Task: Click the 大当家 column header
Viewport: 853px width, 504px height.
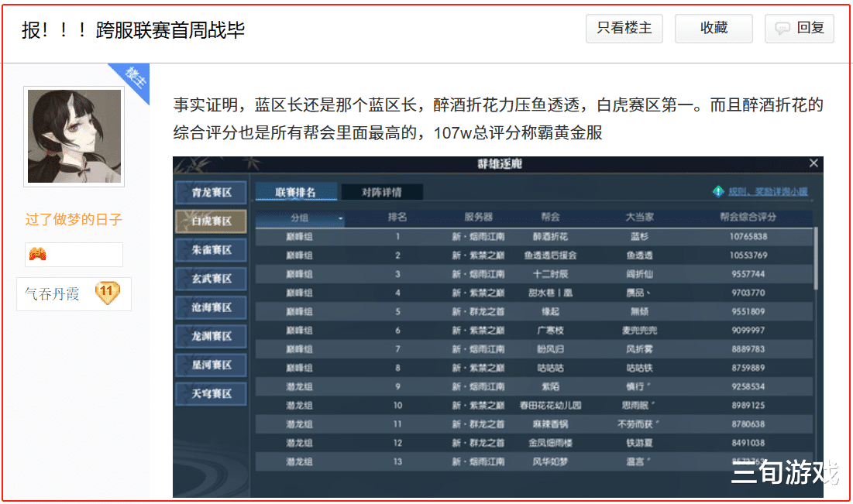Action: (639, 218)
